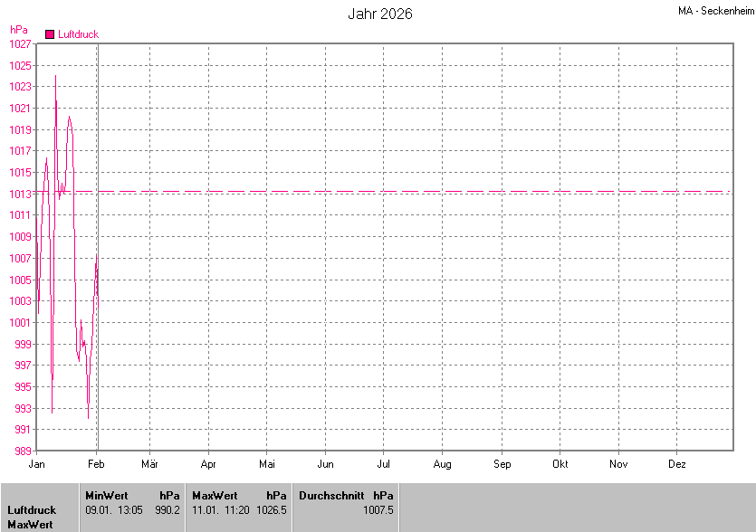The width and height of the screenshot is (756, 532).
Task: Click the hPa unit label above y-axis
Action: click(18, 30)
